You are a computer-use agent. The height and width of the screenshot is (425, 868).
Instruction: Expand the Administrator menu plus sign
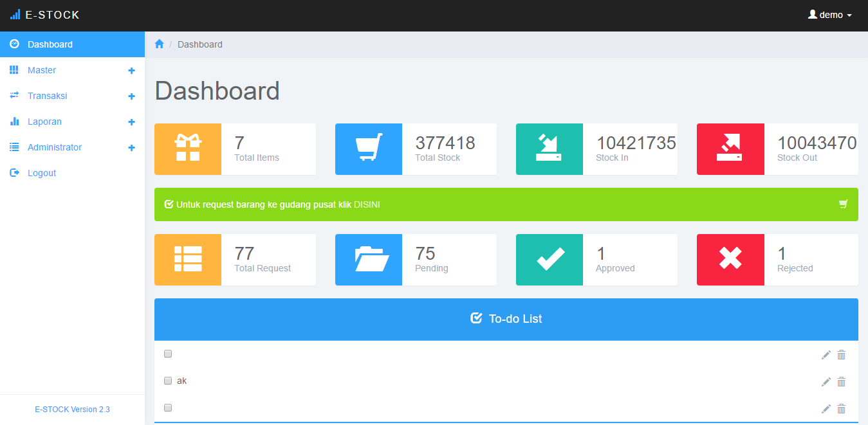pyautogui.click(x=131, y=148)
